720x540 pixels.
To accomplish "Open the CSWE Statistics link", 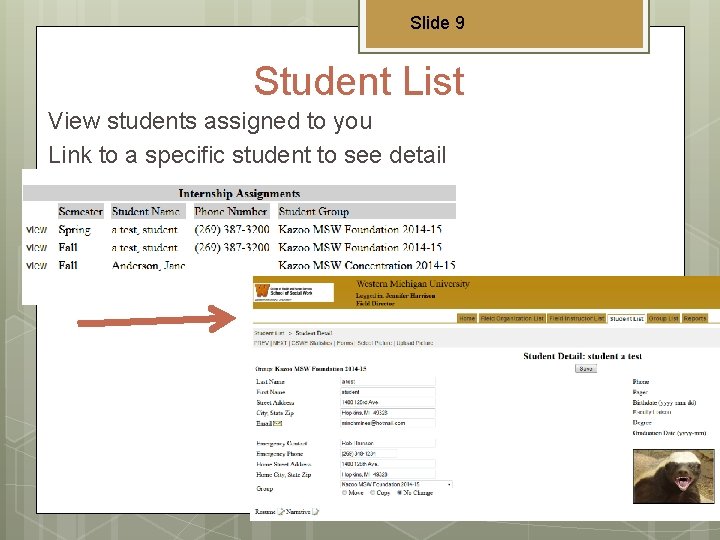I will (311, 343).
